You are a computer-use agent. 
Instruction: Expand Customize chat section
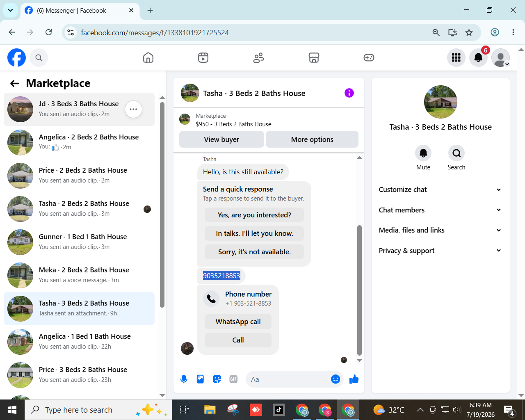(x=440, y=189)
